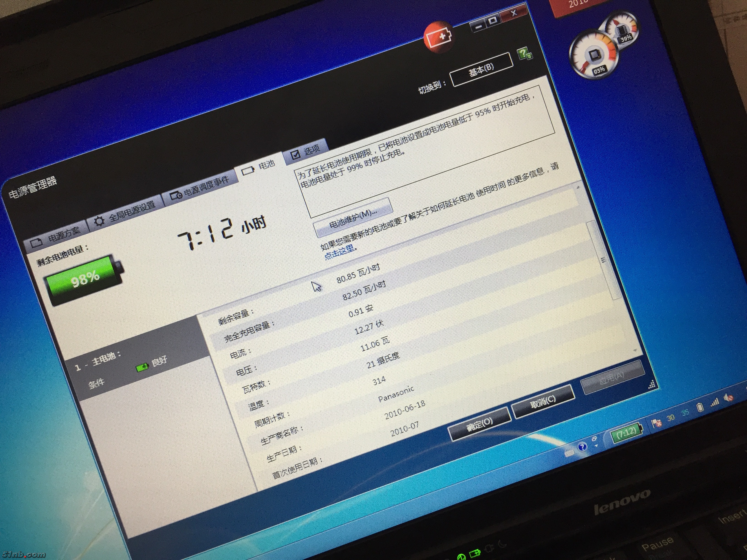This screenshot has width=747, height=560.
Task: Click the Action Center flag tray icon
Action: coord(656,423)
